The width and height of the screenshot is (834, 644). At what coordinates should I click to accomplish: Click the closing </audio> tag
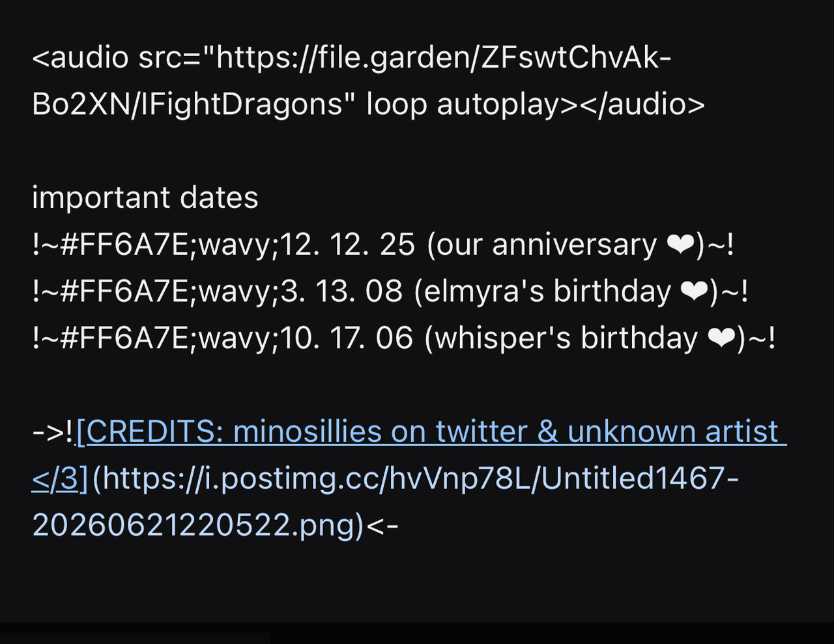[642, 104]
